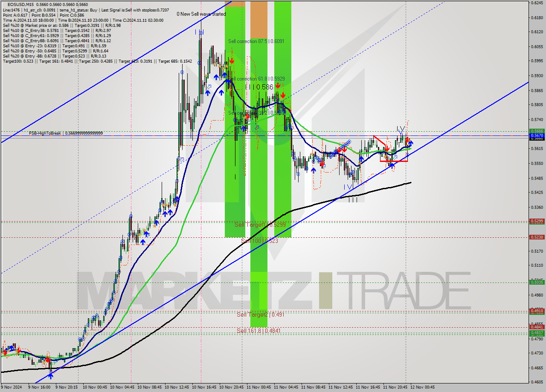Image resolution: width=546 pixels, height=392 pixels.
Task: Click the 0.6245 price axis label
Action: point(537,3)
